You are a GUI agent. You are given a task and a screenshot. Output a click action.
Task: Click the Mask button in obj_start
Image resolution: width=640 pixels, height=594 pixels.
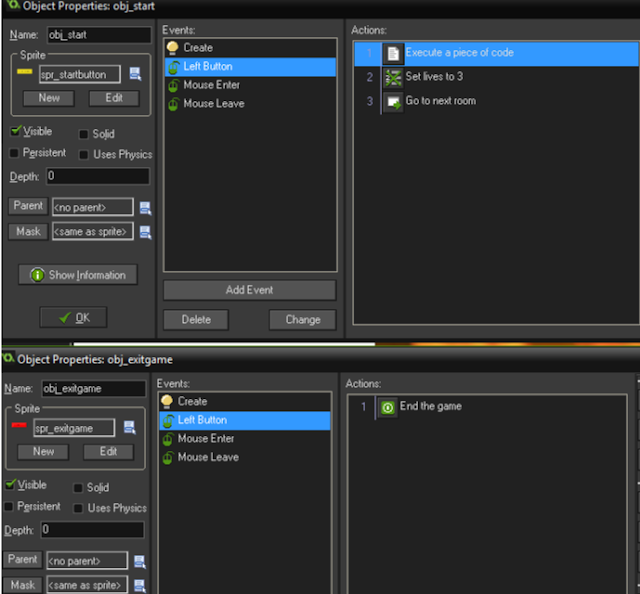(x=28, y=232)
